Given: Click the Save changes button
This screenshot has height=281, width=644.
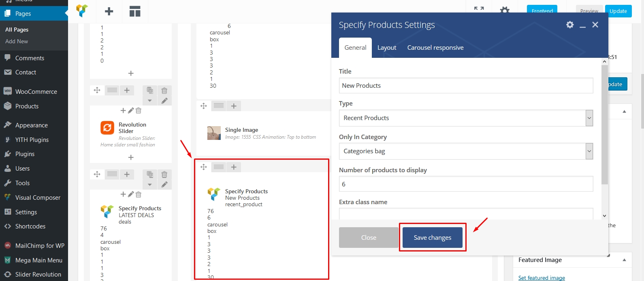Looking at the screenshot, I should pyautogui.click(x=432, y=238).
